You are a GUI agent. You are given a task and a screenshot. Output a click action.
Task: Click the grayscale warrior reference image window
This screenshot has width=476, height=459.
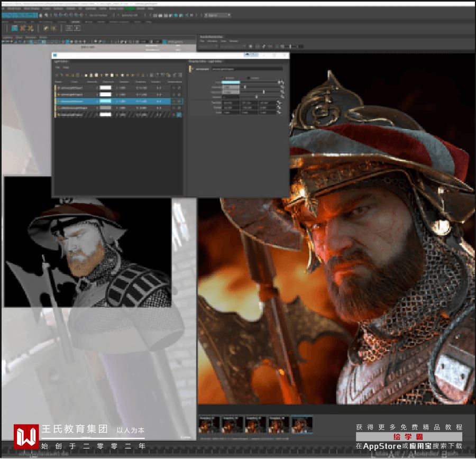(x=88, y=242)
